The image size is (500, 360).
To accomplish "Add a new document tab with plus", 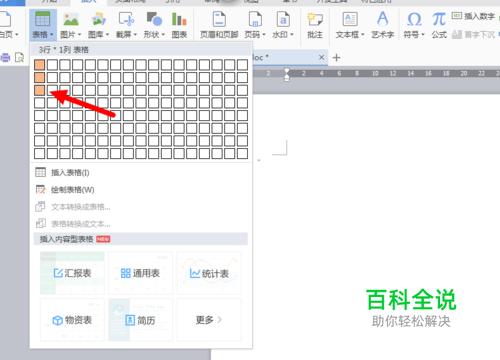I will tap(336, 58).
